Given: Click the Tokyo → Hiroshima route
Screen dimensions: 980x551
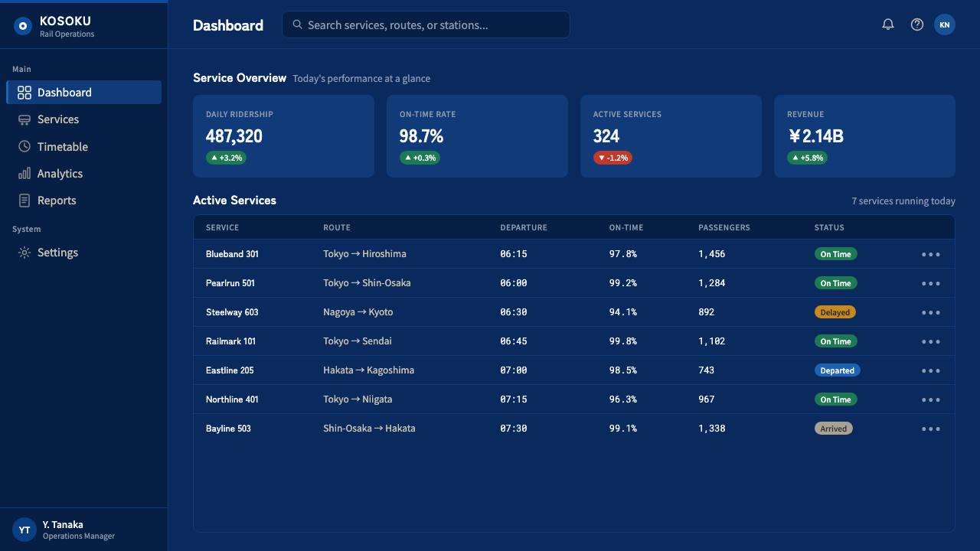Looking at the screenshot, I should tap(364, 254).
